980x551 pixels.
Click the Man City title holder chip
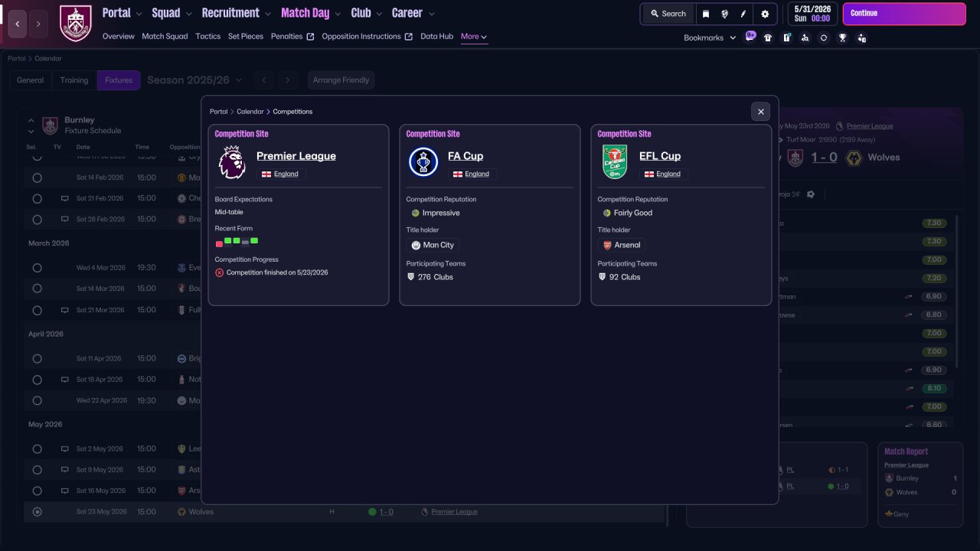[x=433, y=245]
